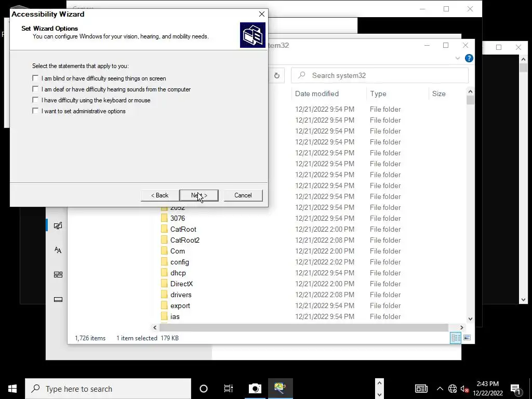Open the Windows Start menu

pos(12,389)
